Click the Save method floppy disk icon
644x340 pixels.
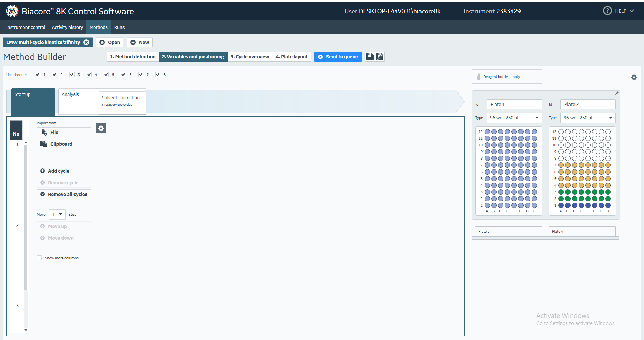pos(369,57)
